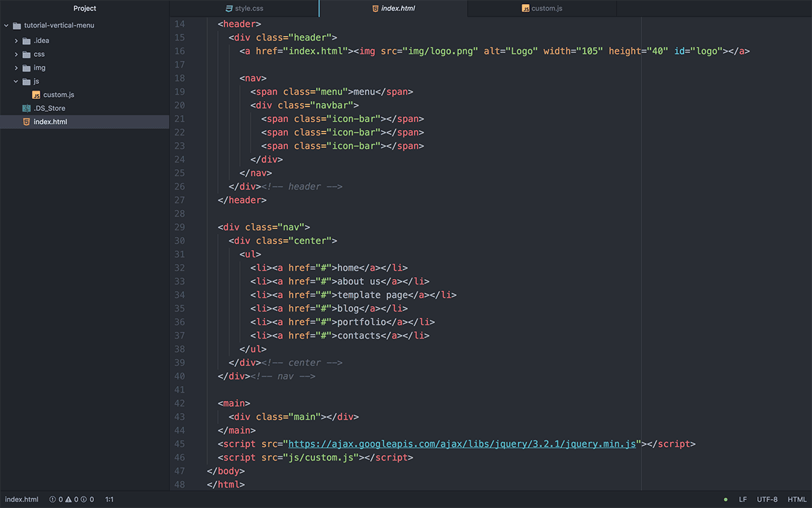Viewport: 812px width, 508px height.
Task: Click index.html file name in status bar
Action: 22,499
